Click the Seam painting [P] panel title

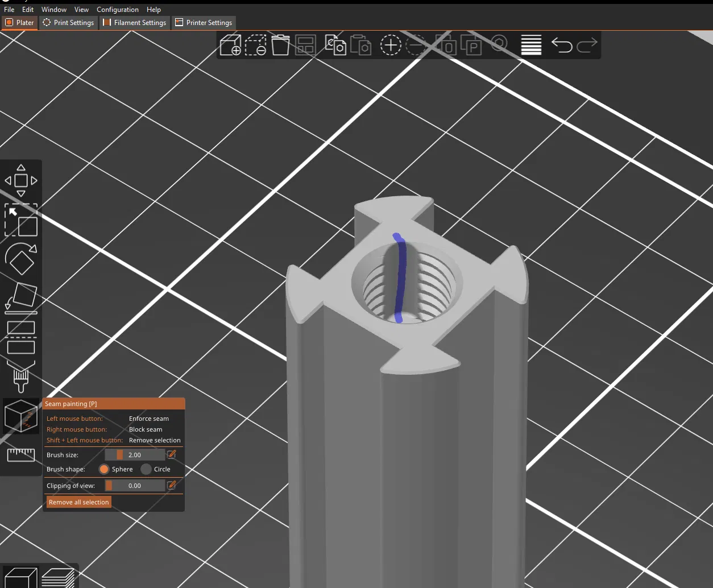click(x=71, y=404)
